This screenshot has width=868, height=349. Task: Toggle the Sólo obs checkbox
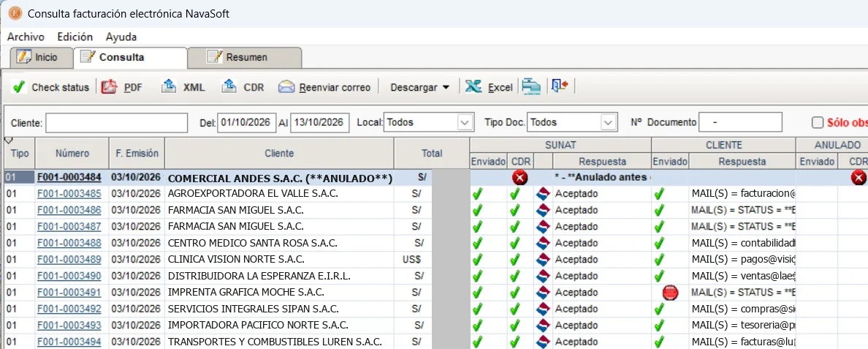(x=817, y=122)
